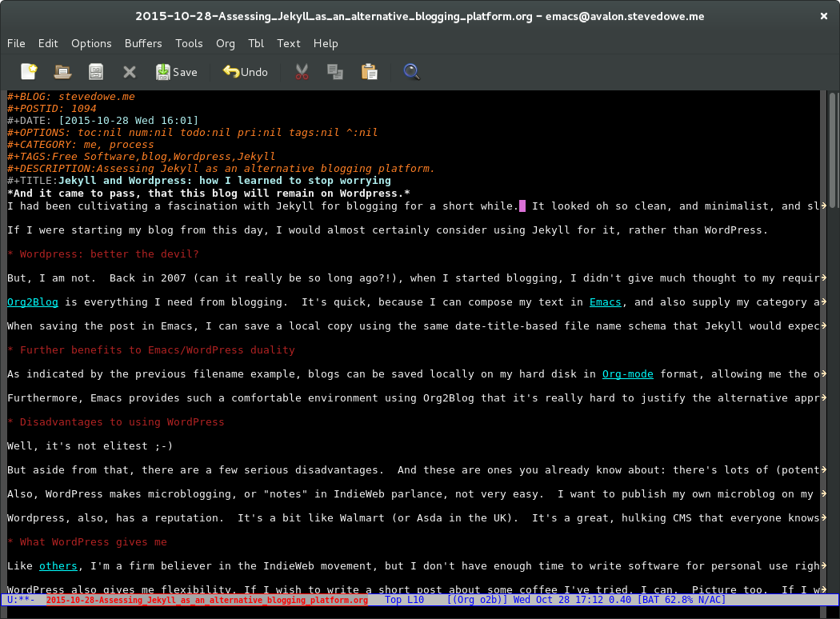Screen dimensions: 840x619
Task: Cut selection using the scissors icon
Action: click(x=302, y=72)
